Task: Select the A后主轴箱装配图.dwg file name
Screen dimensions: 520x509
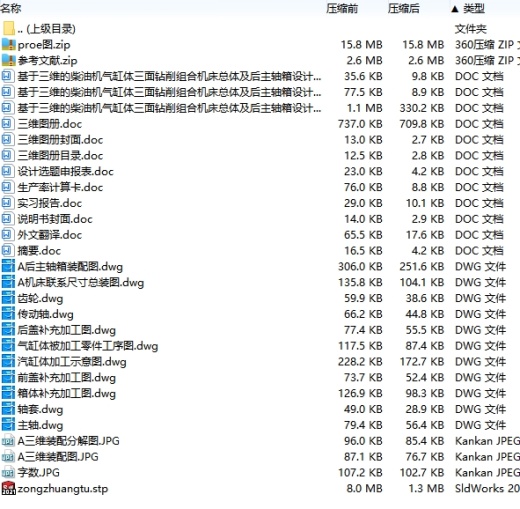Action: point(70,267)
